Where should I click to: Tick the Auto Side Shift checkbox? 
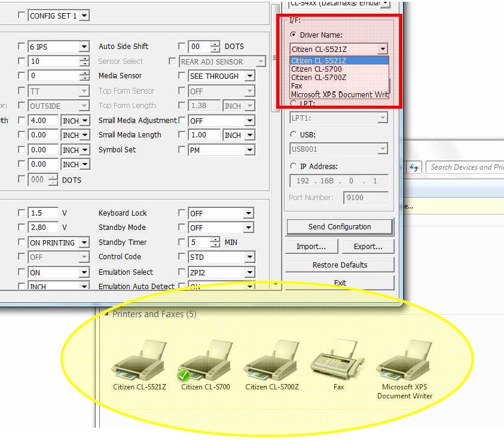tap(182, 47)
